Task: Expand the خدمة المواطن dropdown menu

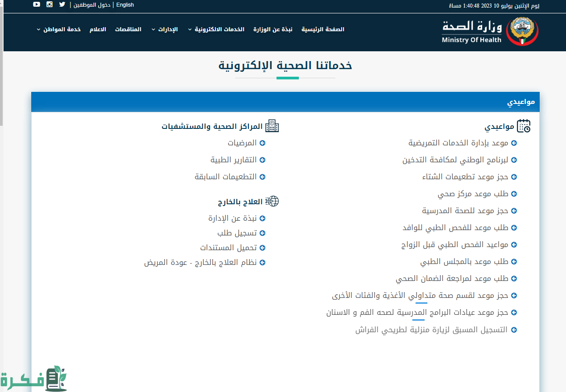Action: (x=58, y=29)
